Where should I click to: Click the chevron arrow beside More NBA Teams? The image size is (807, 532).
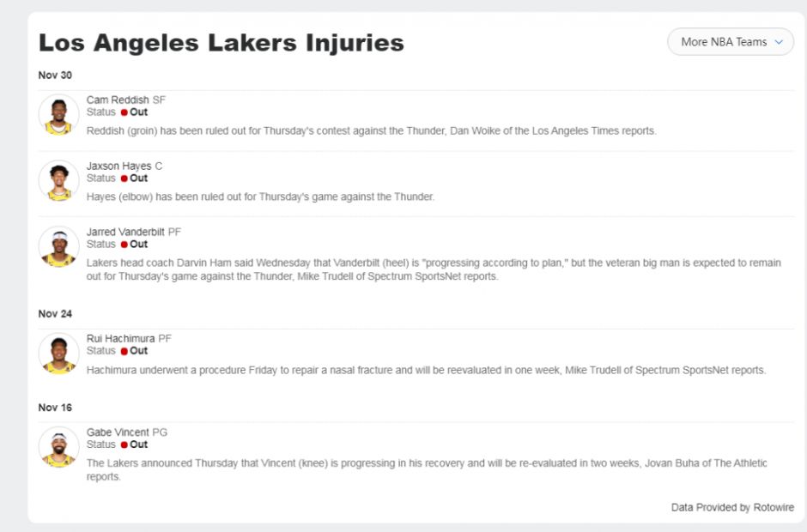tap(779, 42)
